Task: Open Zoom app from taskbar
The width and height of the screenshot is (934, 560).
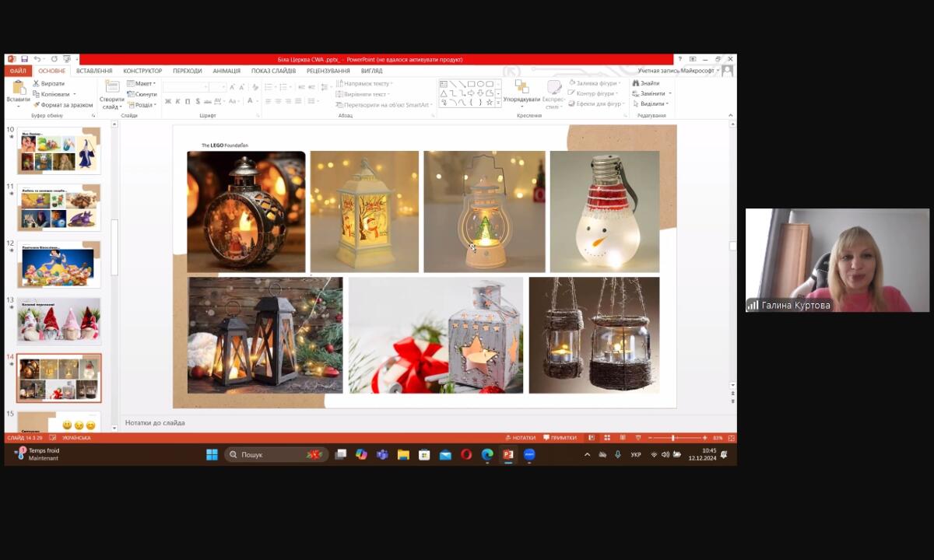Action: 529,454
